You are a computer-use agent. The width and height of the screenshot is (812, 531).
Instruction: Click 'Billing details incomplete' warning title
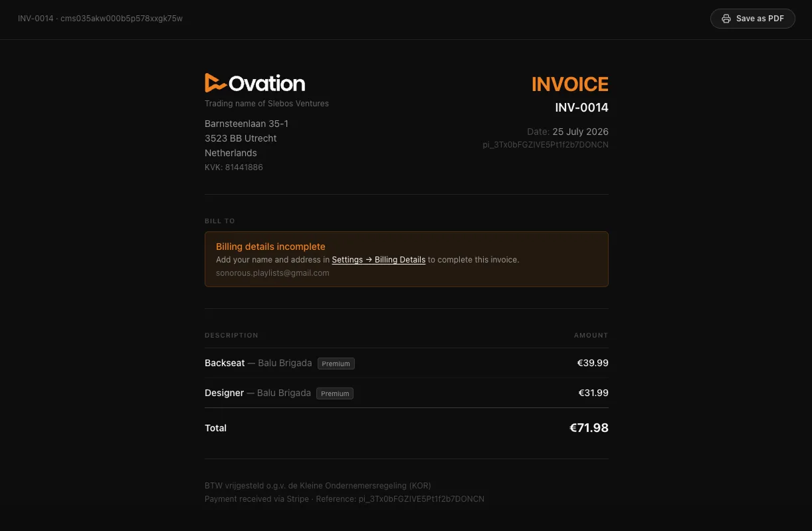pyautogui.click(x=270, y=247)
